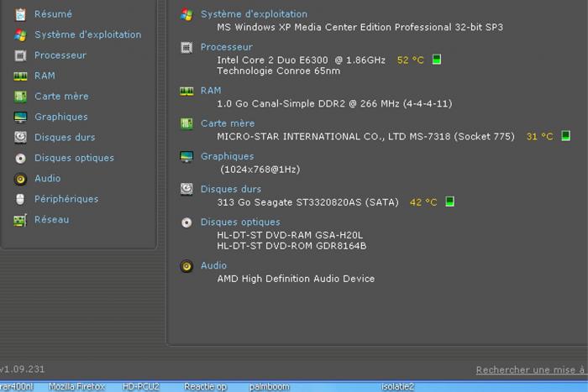588x392 pixels.
Task: Go to the Processeur section in sidebar
Action: pyautogui.click(x=60, y=55)
